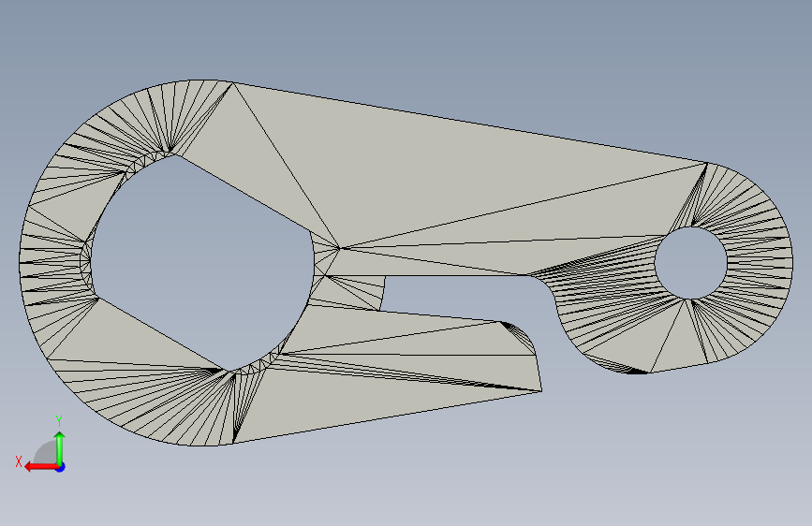Click the red "X" axis label

tap(19, 461)
